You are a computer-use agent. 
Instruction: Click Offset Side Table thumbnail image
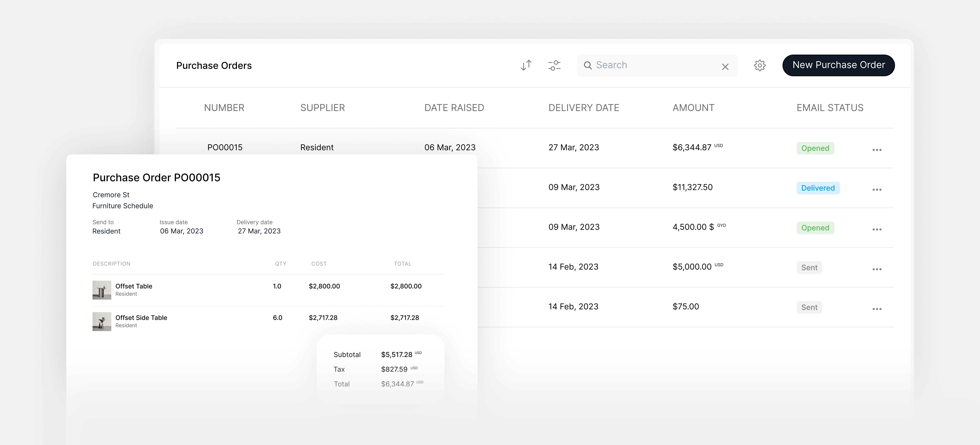102,322
